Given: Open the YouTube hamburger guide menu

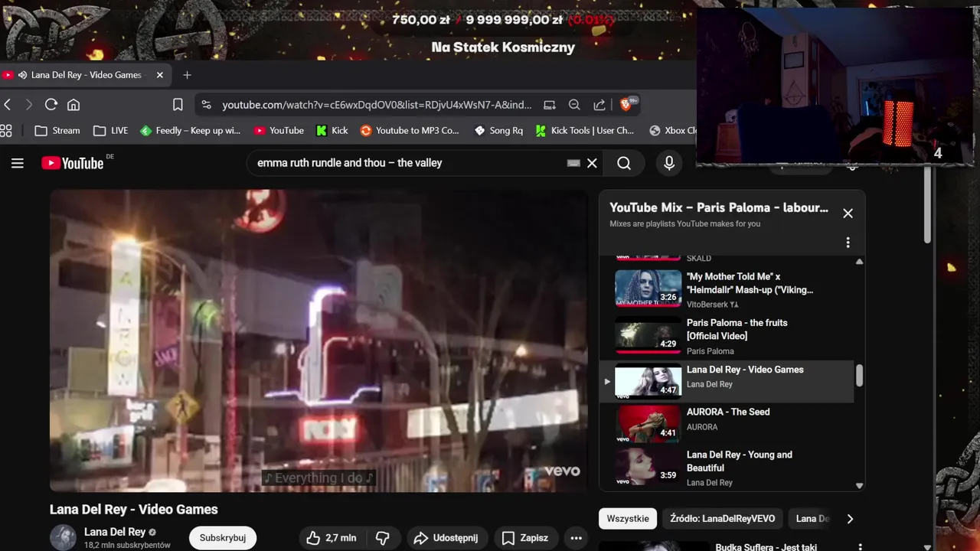Looking at the screenshot, I should (18, 163).
